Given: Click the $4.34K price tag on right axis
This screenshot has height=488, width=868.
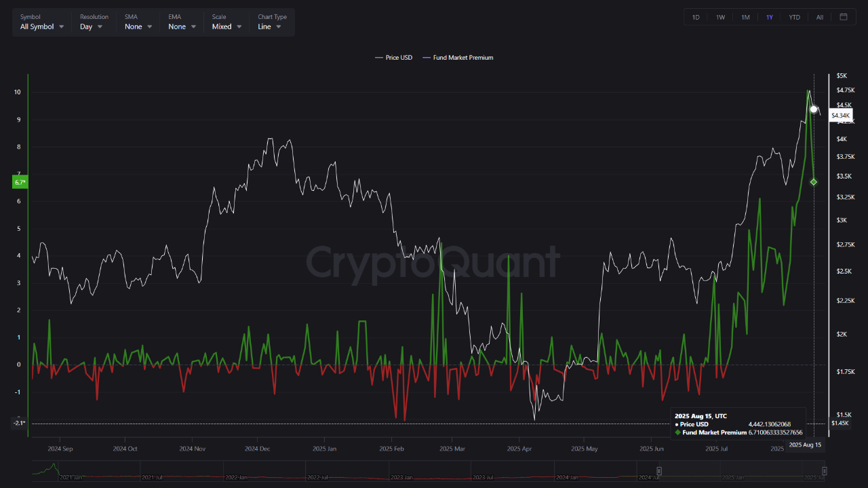Looking at the screenshot, I should 840,115.
